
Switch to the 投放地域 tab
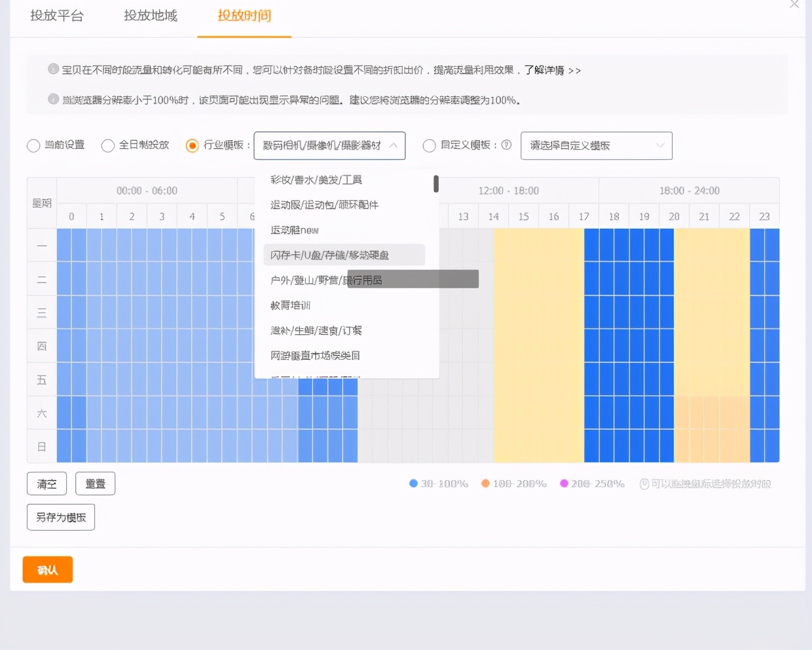pos(150,16)
